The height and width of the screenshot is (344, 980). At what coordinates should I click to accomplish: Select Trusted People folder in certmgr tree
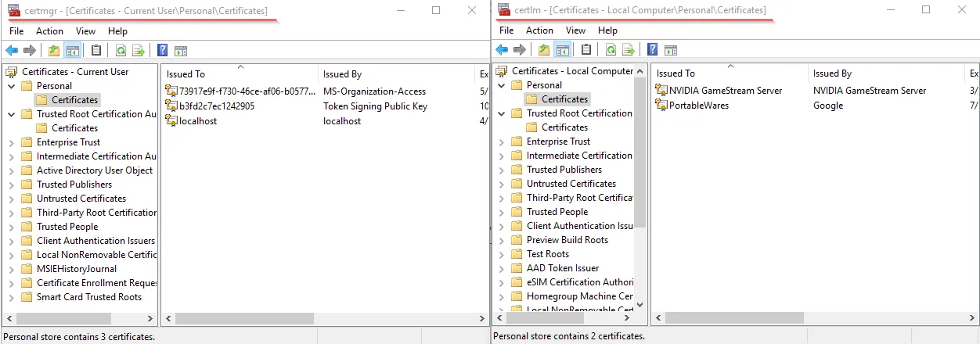pyautogui.click(x=67, y=227)
